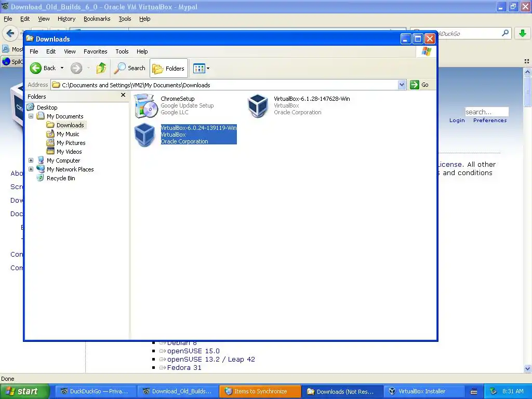Image resolution: width=532 pixels, height=399 pixels.
Task: Open the Preferences link on webpage
Action: [x=490, y=121]
